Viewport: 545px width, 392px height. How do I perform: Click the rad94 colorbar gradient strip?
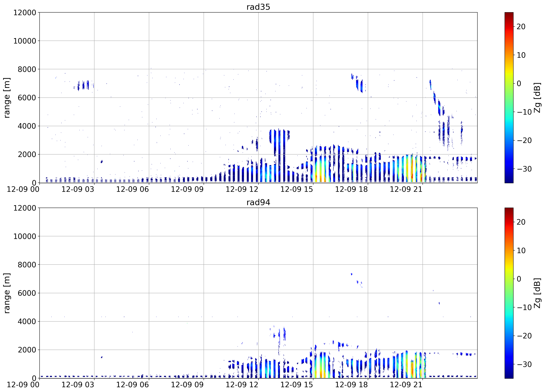509,293
